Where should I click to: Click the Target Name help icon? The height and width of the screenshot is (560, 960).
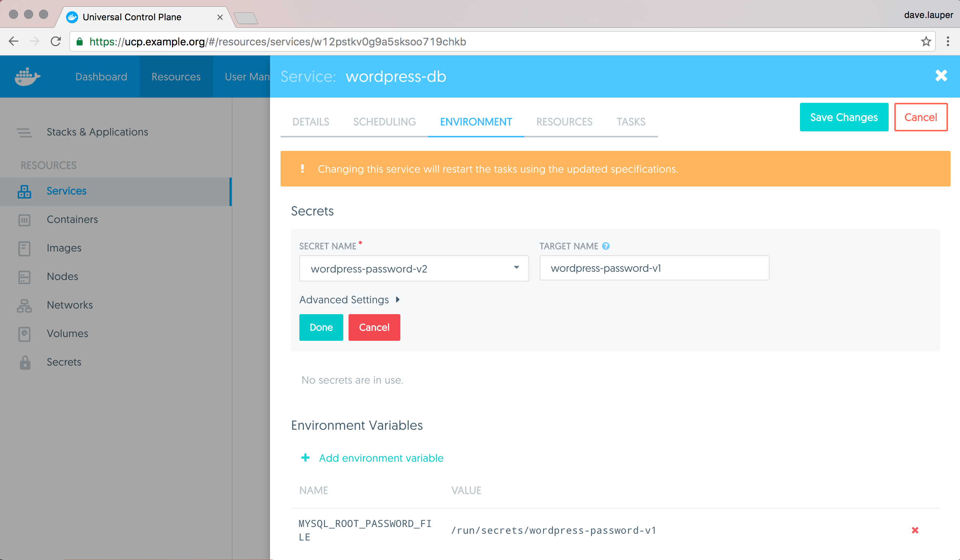click(x=606, y=246)
